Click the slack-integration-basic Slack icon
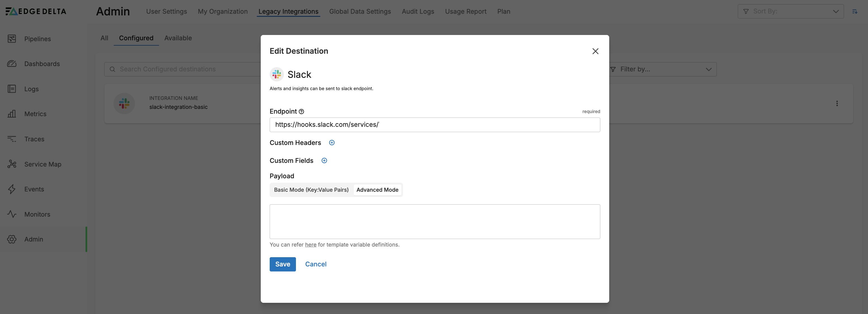The height and width of the screenshot is (314, 868). (x=124, y=103)
